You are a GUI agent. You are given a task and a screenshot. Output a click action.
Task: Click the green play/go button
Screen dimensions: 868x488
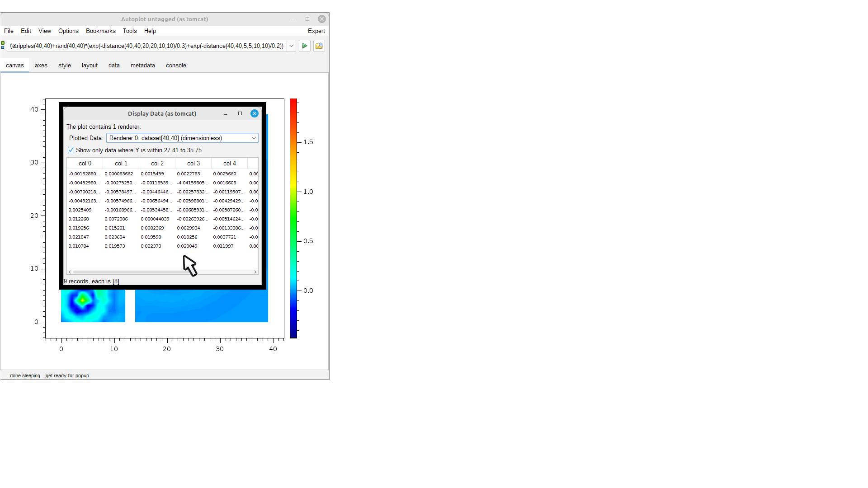(305, 46)
